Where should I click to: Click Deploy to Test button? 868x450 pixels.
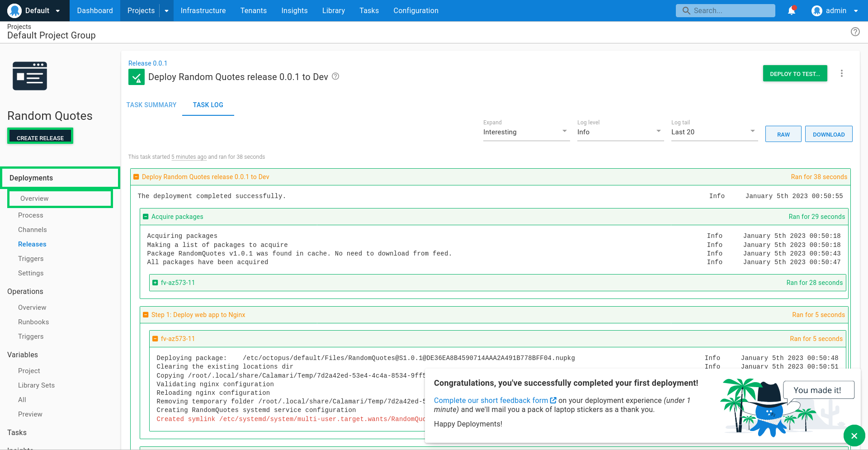(795, 74)
